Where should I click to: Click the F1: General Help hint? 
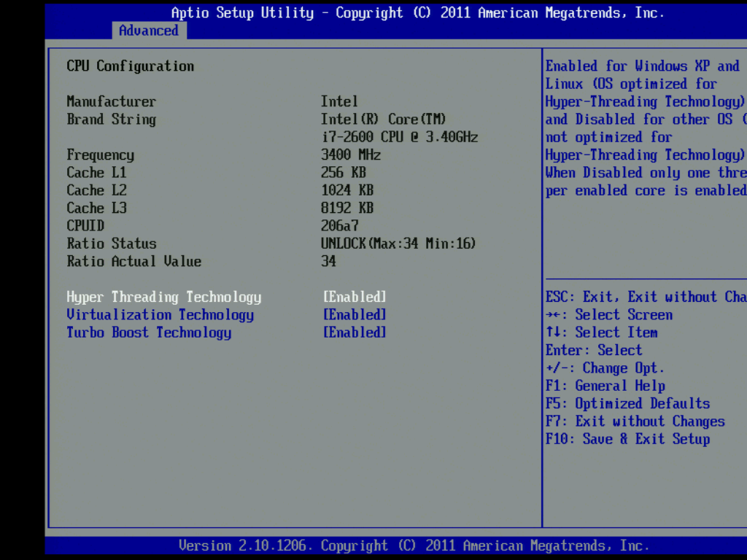point(605,386)
